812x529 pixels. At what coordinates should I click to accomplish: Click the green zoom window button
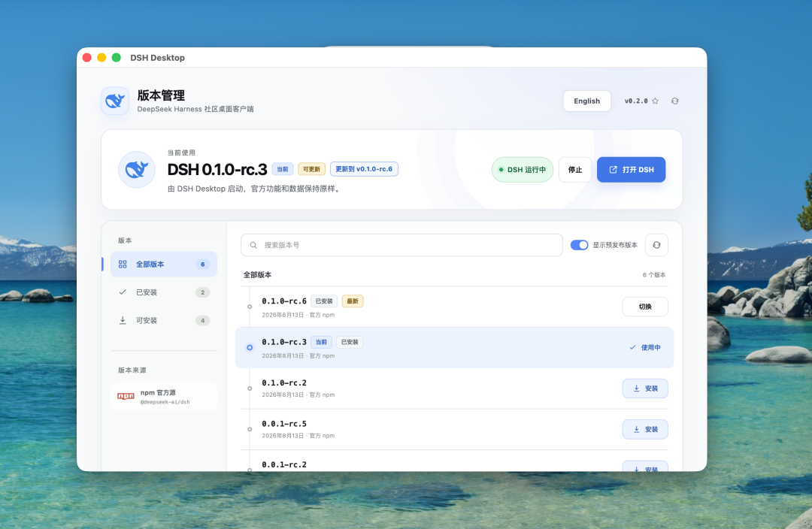117,57
